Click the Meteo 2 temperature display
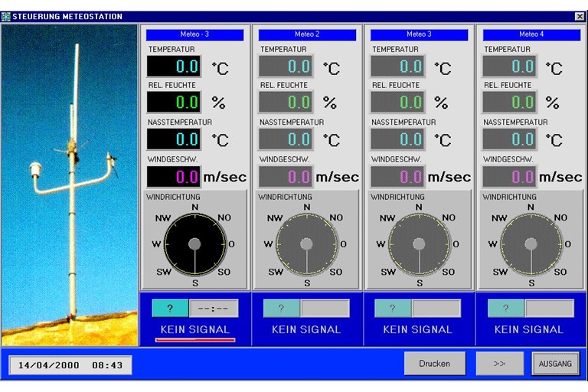 286,67
